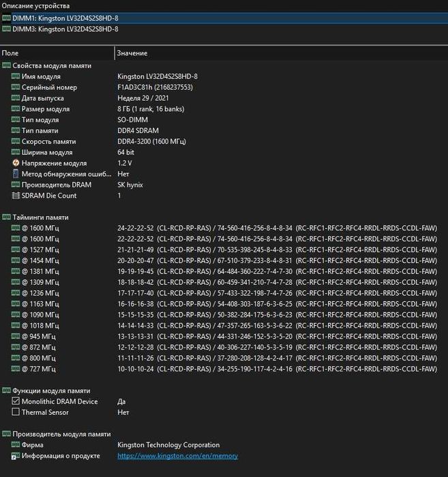
Task: Click icon beside 'Ширина модуля' row
Action: [x=16, y=152]
